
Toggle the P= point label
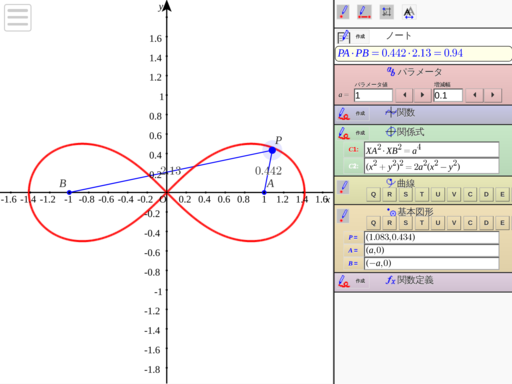coord(353,238)
